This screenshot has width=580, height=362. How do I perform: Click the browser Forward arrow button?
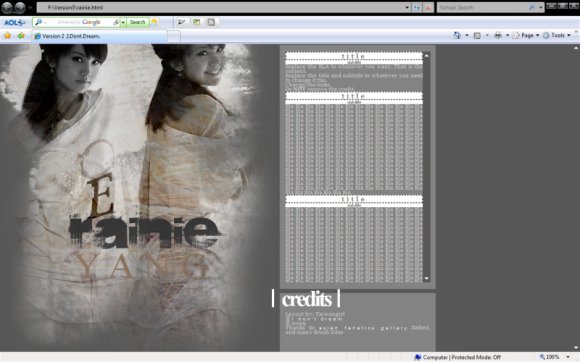coord(20,7)
